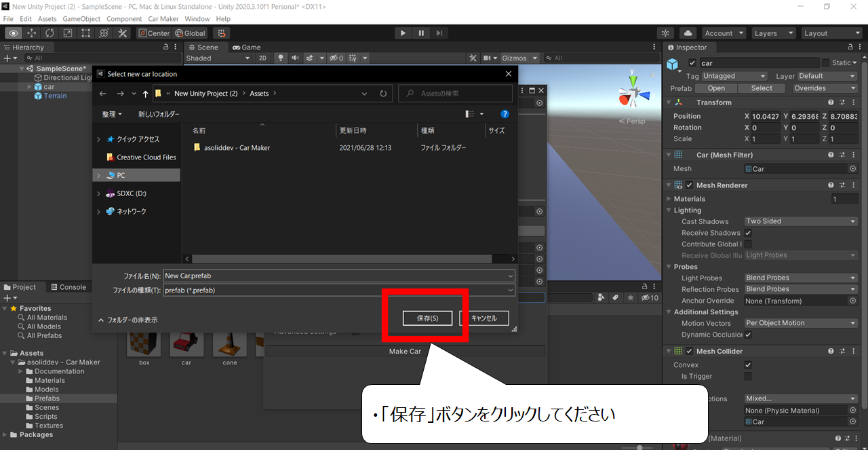The image size is (868, 450).
Task: Click the Step frame button
Action: pos(439,33)
